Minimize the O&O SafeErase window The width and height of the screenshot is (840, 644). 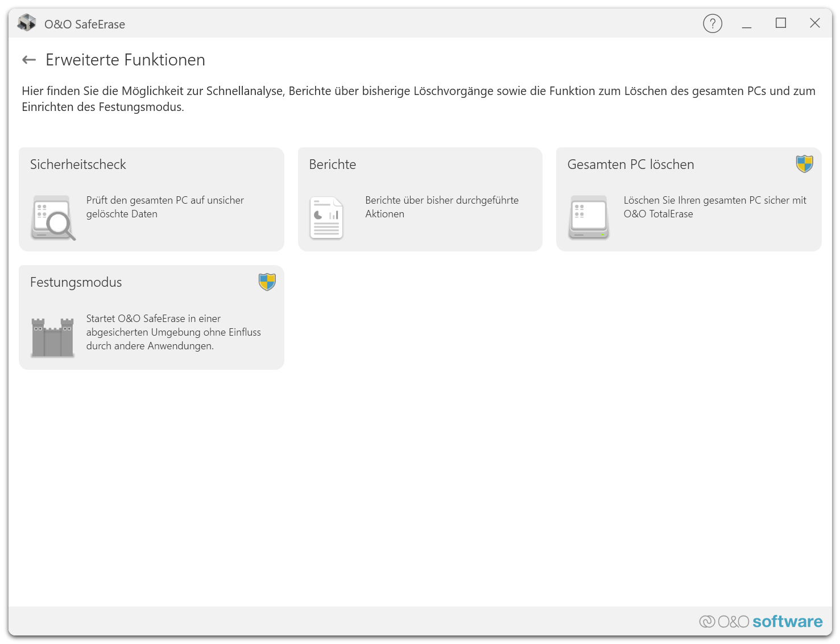pyautogui.click(x=747, y=23)
